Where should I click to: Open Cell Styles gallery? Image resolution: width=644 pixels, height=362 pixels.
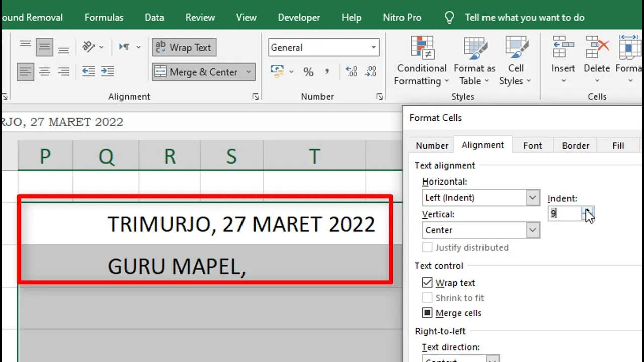pyautogui.click(x=516, y=61)
